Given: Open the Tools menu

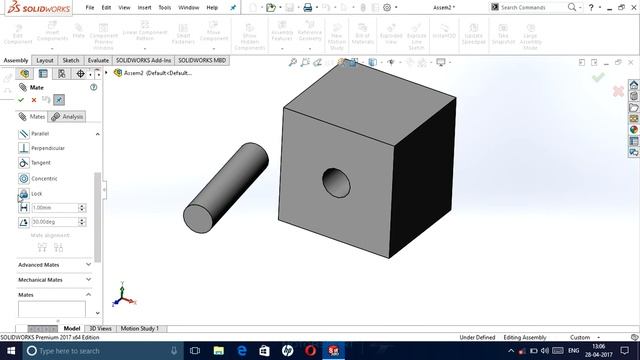Looking at the screenshot, I should (x=164, y=7).
